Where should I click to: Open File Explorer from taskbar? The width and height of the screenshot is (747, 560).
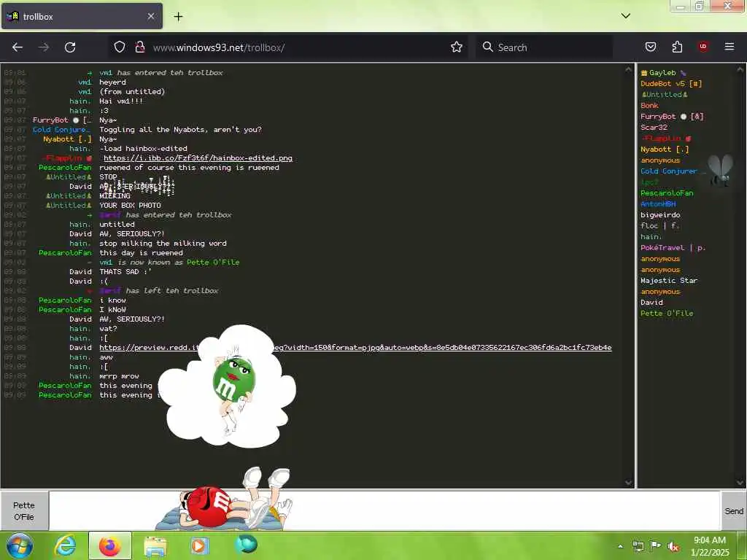(x=155, y=545)
